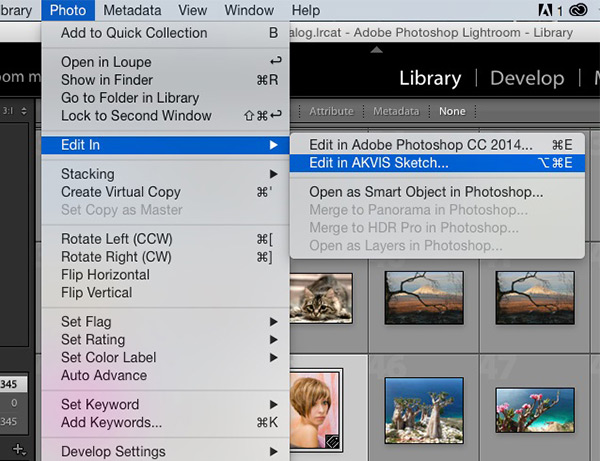Image resolution: width=600 pixels, height=461 pixels.
Task: Choose Show in Finder
Action: pos(165,80)
